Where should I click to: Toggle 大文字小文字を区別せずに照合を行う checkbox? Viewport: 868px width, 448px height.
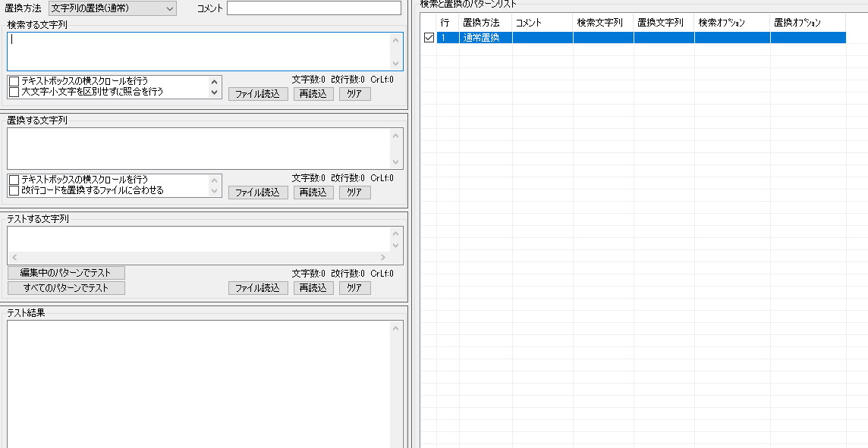pos(14,92)
